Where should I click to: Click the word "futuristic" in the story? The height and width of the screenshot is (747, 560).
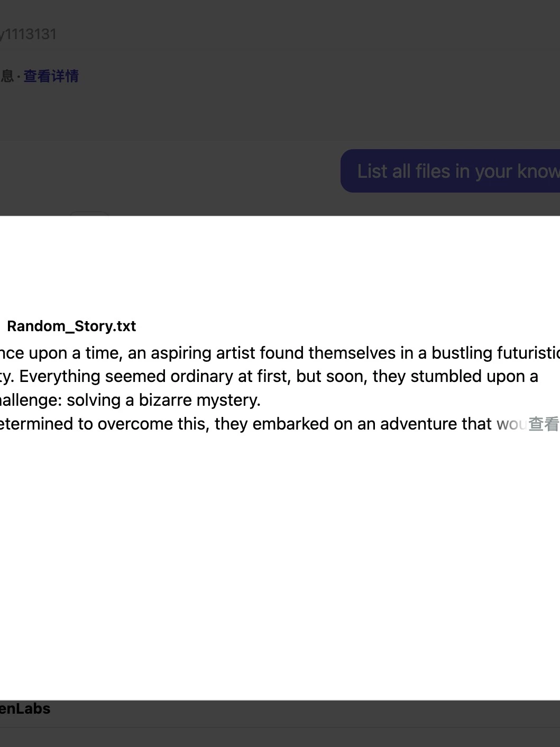(528, 353)
